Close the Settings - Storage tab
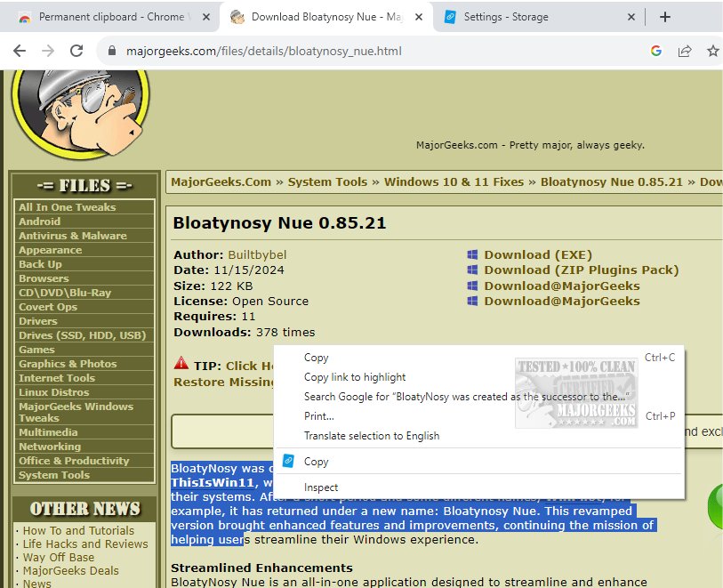 point(631,17)
